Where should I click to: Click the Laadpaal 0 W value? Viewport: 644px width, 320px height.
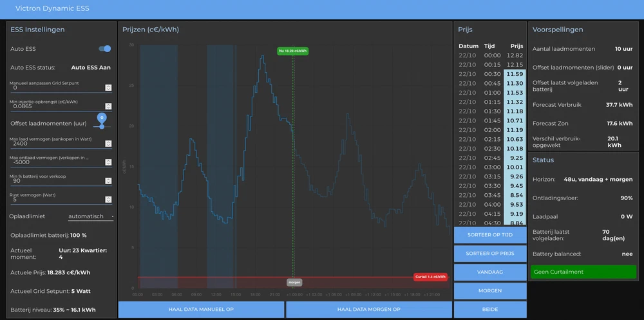(627, 216)
